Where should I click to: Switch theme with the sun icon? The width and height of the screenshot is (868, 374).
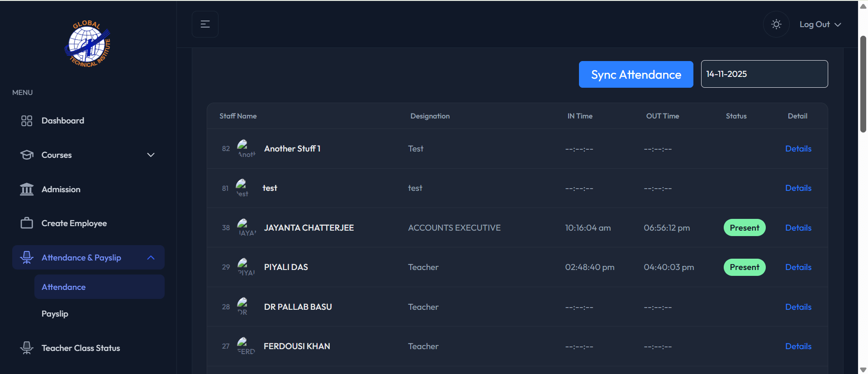776,24
